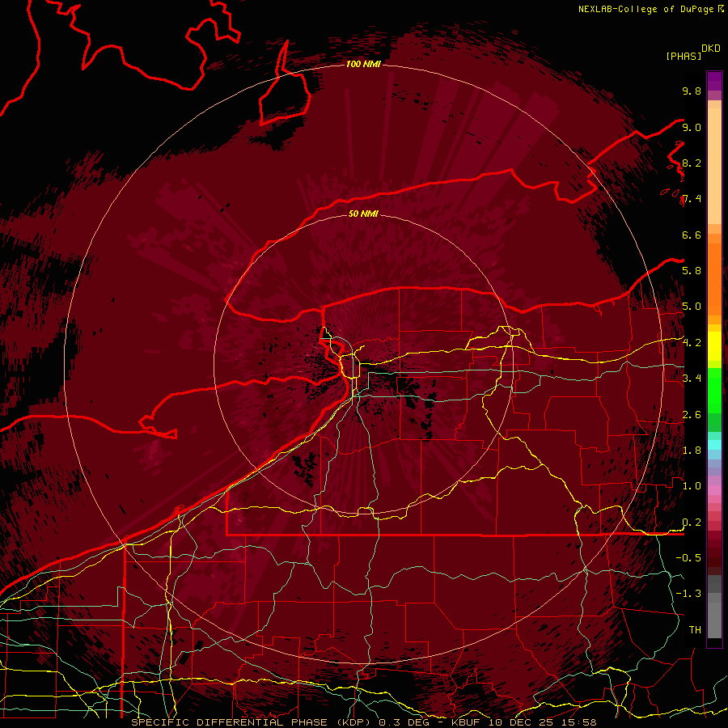Image resolution: width=728 pixels, height=728 pixels.
Task: Select the 4.2 value on the color scale
Action: pyautogui.click(x=692, y=343)
